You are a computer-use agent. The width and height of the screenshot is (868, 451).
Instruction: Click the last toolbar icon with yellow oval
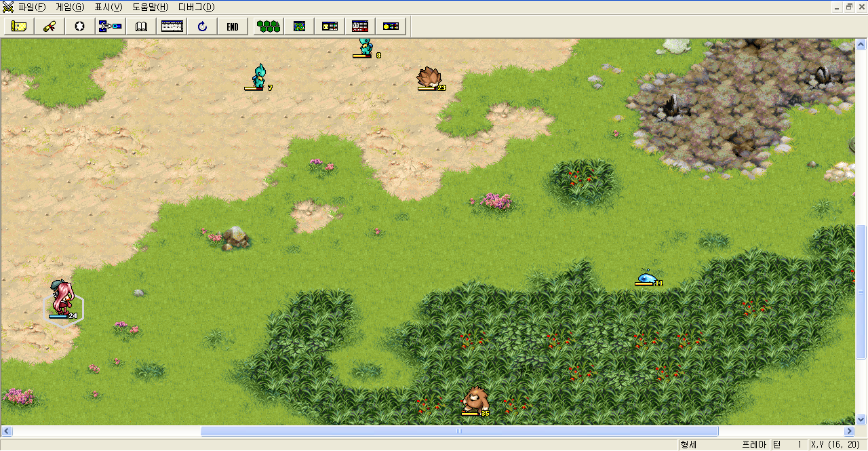click(x=391, y=26)
